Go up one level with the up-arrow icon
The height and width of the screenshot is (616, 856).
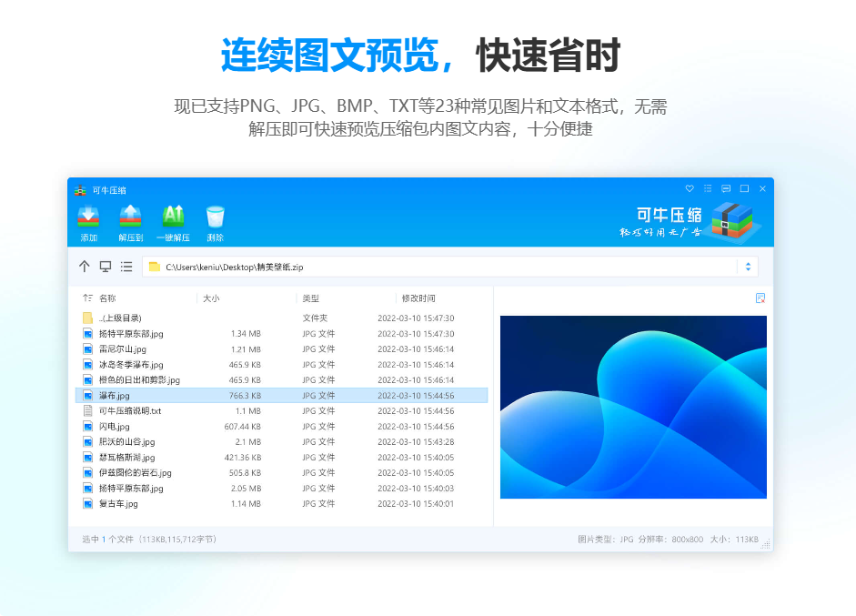(84, 267)
